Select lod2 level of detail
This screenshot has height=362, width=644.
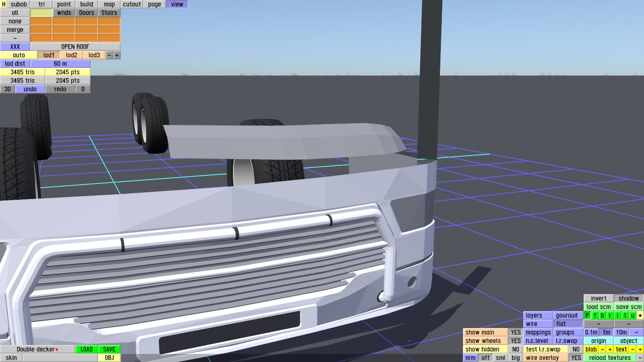click(72, 55)
